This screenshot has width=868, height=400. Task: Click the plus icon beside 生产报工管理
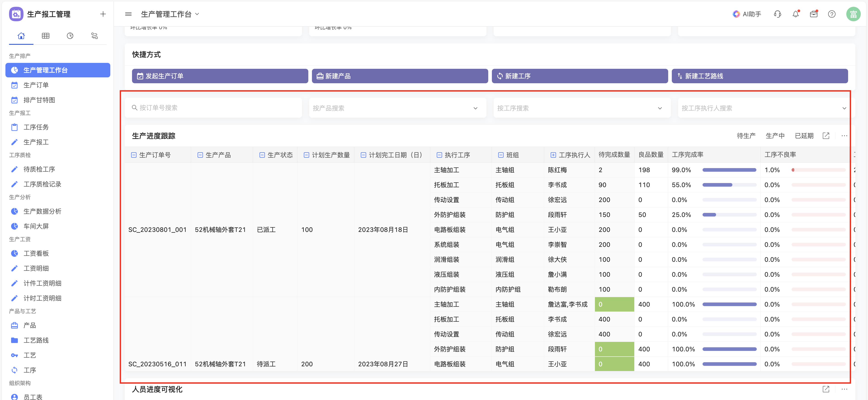(x=103, y=14)
